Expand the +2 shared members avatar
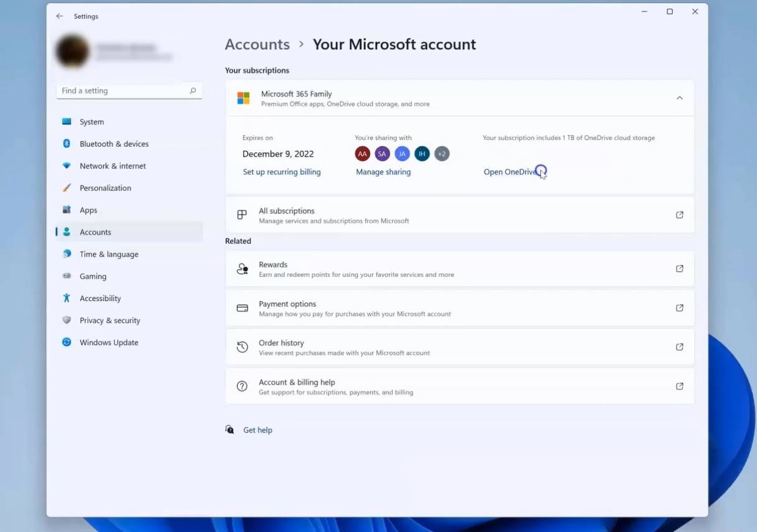This screenshot has width=757, height=532. point(442,153)
